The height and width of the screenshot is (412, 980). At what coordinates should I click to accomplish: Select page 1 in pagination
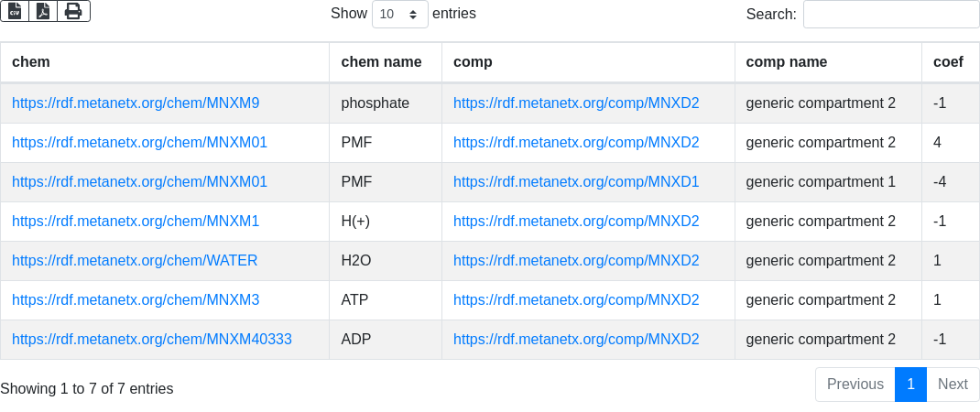point(910,385)
